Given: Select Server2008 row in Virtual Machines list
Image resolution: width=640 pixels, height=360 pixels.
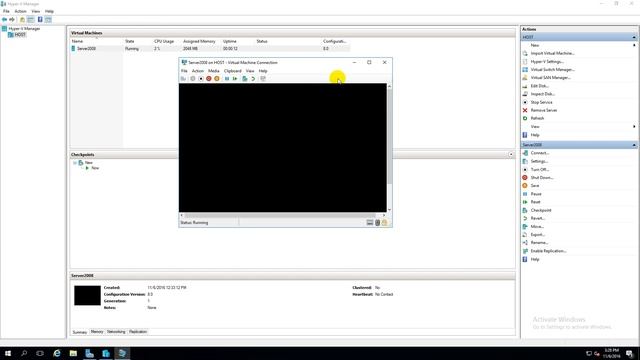Looking at the screenshot, I should click(x=210, y=49).
